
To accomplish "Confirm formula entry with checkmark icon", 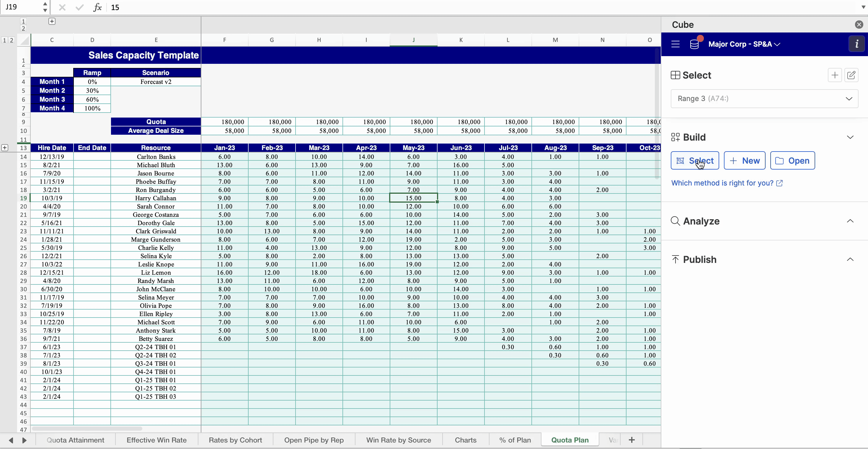I will click(79, 7).
